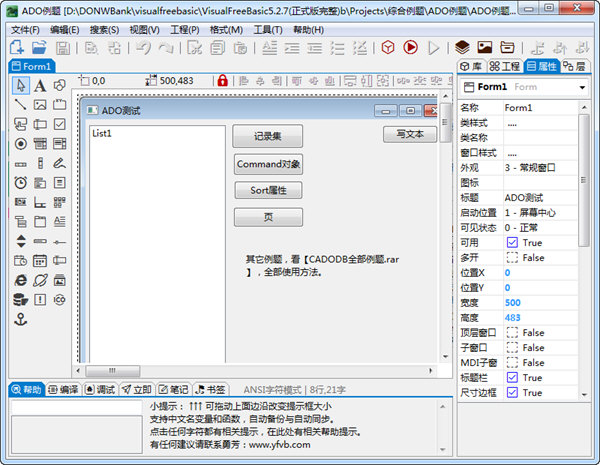
Task: Select the line drawing control tool
Action: click(x=21, y=104)
